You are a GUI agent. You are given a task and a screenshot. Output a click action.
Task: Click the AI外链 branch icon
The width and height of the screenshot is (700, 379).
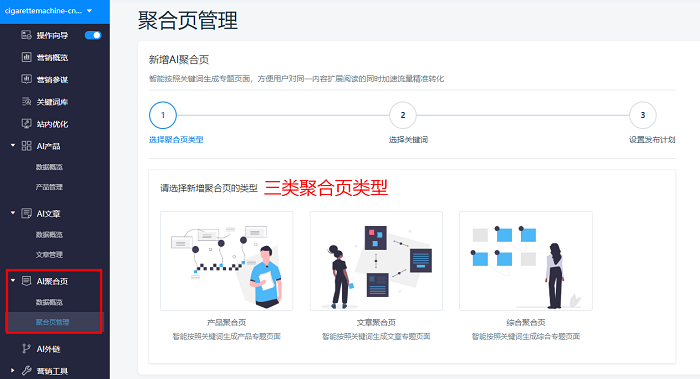26,349
